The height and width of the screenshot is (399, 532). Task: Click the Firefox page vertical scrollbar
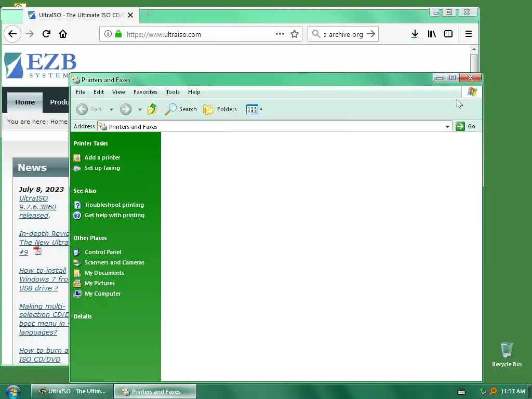pyautogui.click(x=474, y=62)
